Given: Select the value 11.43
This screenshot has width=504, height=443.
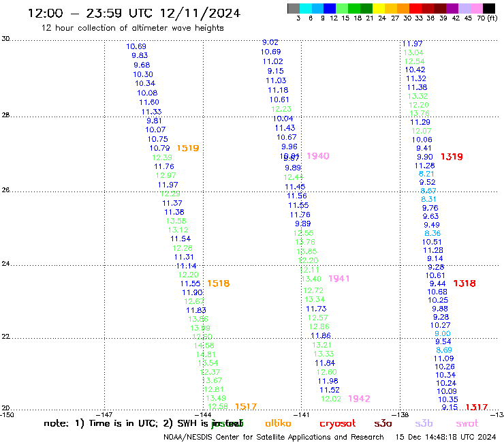Looking at the screenshot, I should coord(285,128).
